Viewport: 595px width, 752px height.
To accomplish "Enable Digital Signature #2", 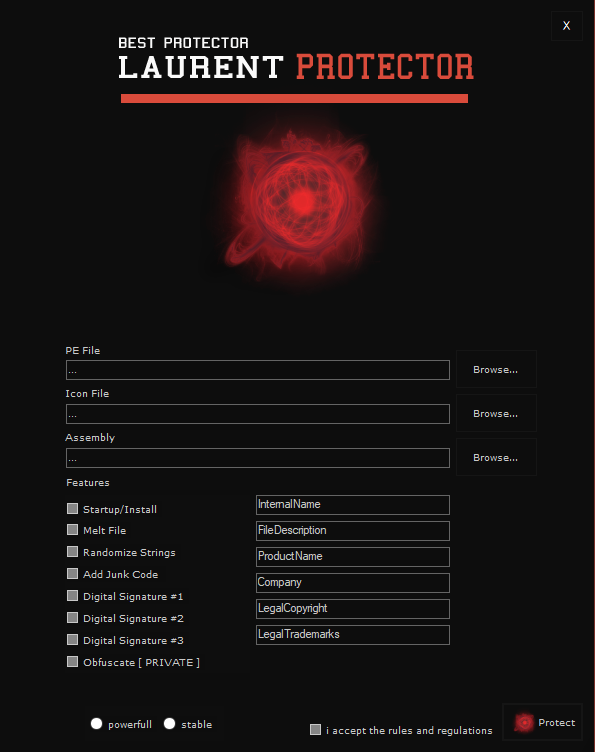I will pyautogui.click(x=72, y=618).
